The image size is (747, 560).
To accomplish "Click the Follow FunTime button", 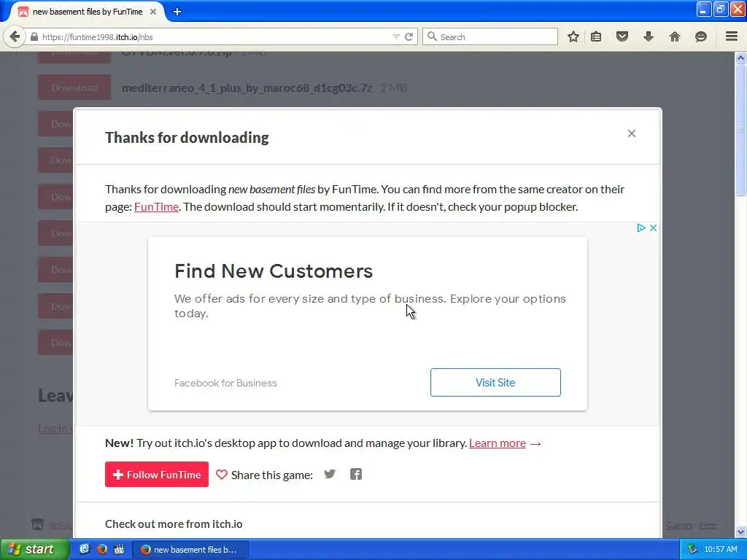I will pos(157,474).
